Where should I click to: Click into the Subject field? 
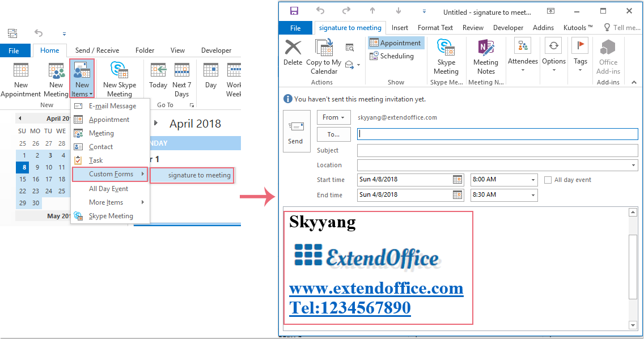coord(497,150)
